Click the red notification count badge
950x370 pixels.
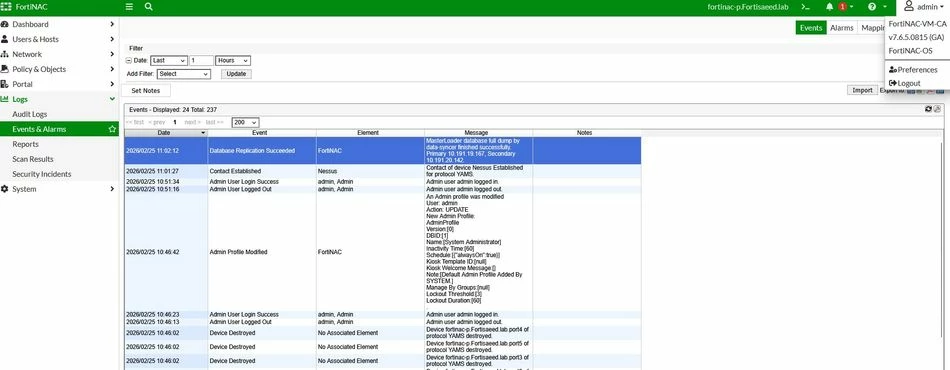[x=842, y=7]
